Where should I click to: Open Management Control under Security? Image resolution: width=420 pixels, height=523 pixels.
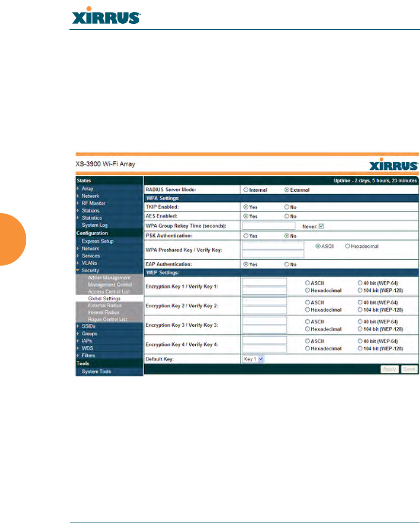point(110,285)
